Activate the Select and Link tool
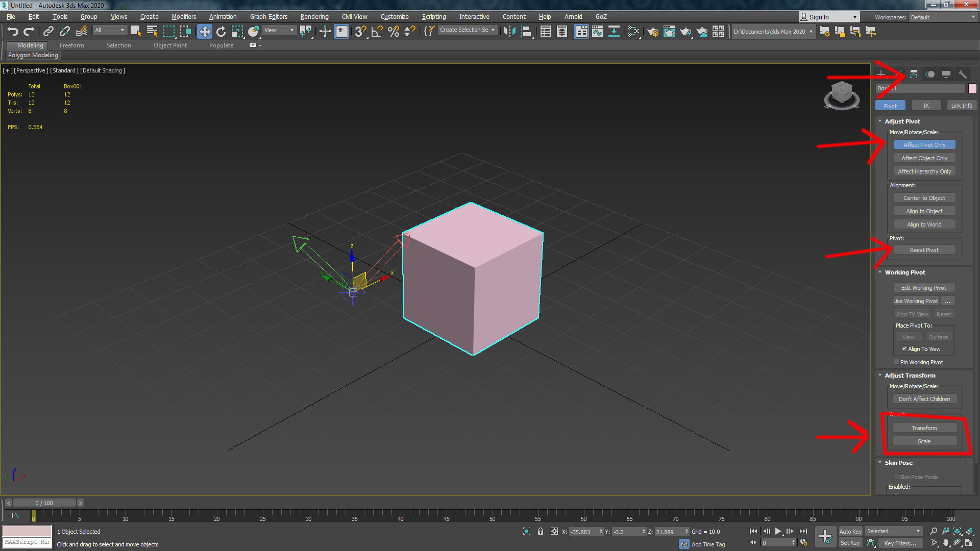Image resolution: width=980 pixels, height=551 pixels. pyautogui.click(x=48, y=31)
